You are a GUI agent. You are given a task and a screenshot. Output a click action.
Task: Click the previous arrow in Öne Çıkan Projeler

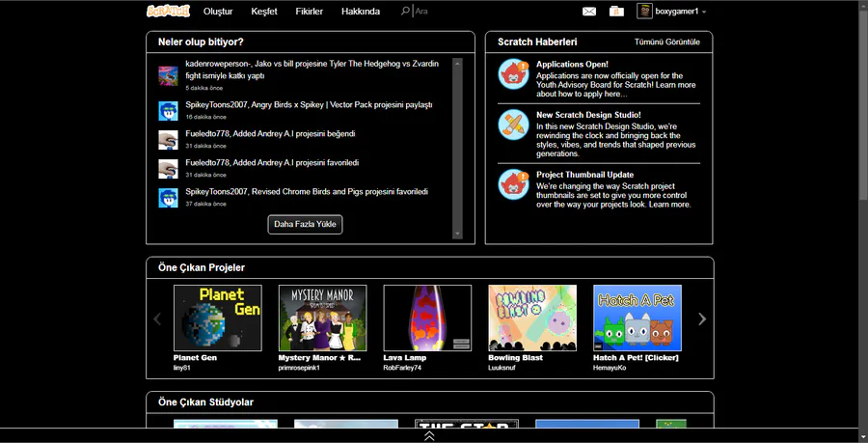click(x=157, y=318)
